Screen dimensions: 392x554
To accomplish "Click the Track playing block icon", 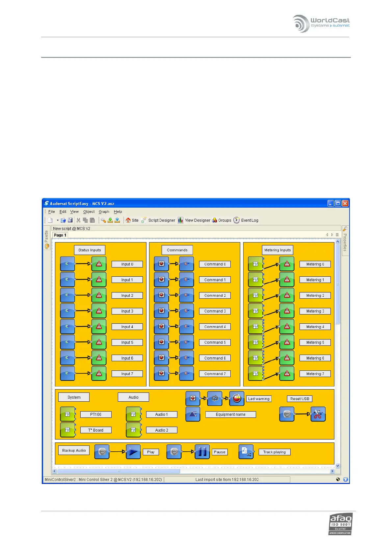I will pyautogui.click(x=246, y=451).
